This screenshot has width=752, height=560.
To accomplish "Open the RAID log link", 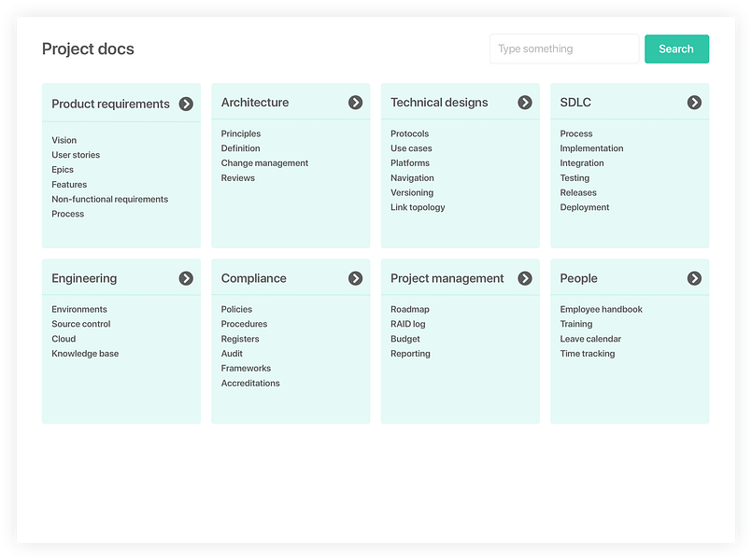I will pos(407,324).
